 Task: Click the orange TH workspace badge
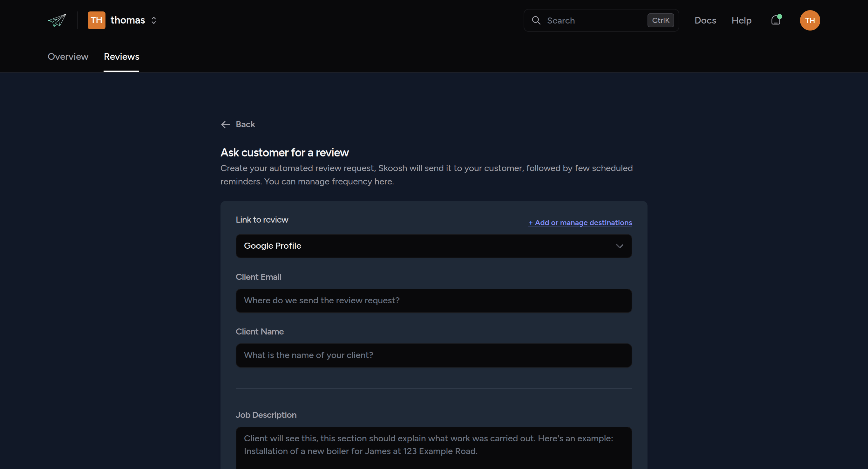pyautogui.click(x=96, y=20)
